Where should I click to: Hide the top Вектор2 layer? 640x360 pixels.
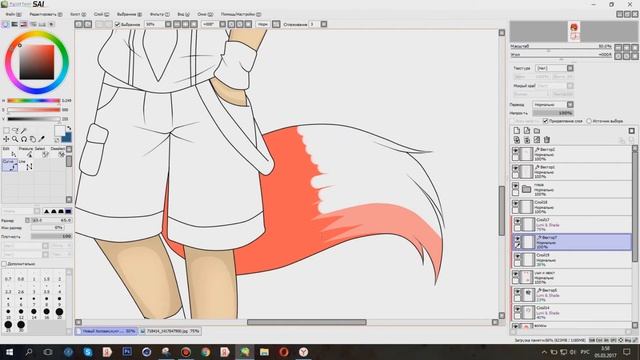coord(516,151)
